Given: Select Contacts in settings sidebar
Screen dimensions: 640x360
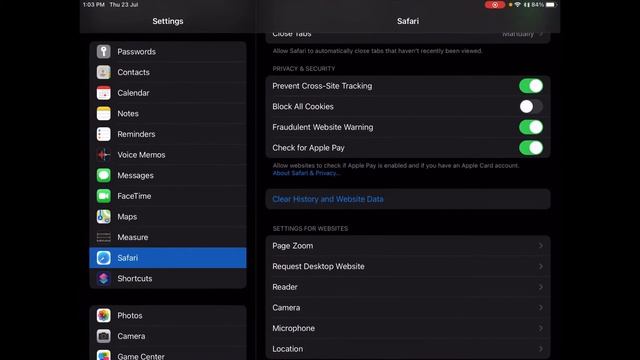Looking at the screenshot, I should 168,72.
